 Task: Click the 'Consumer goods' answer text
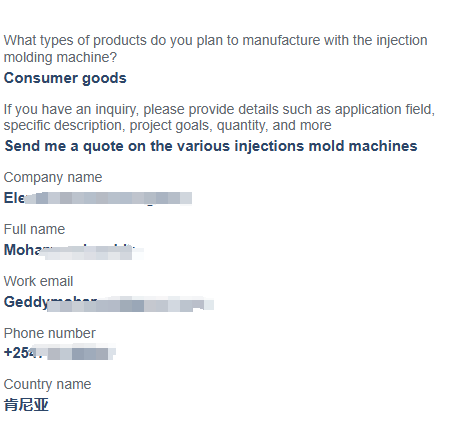tap(65, 78)
